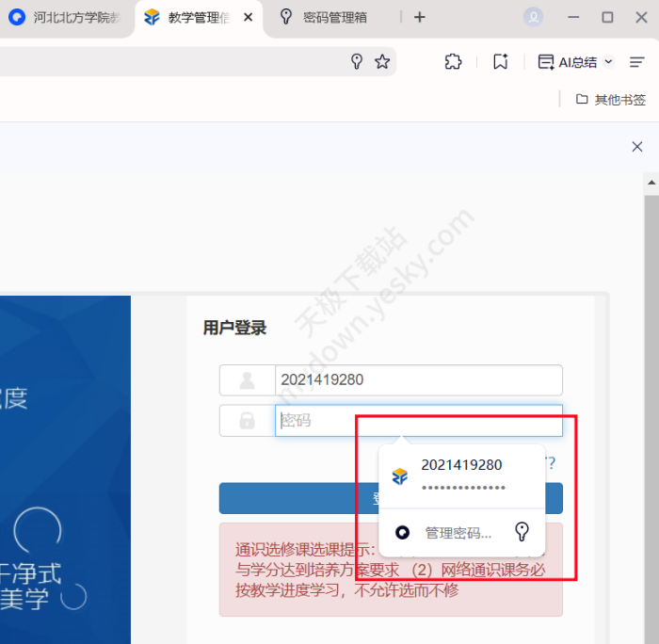Open the 其他书签 bookmarks folder
This screenshot has width=659, height=644.
click(611, 99)
